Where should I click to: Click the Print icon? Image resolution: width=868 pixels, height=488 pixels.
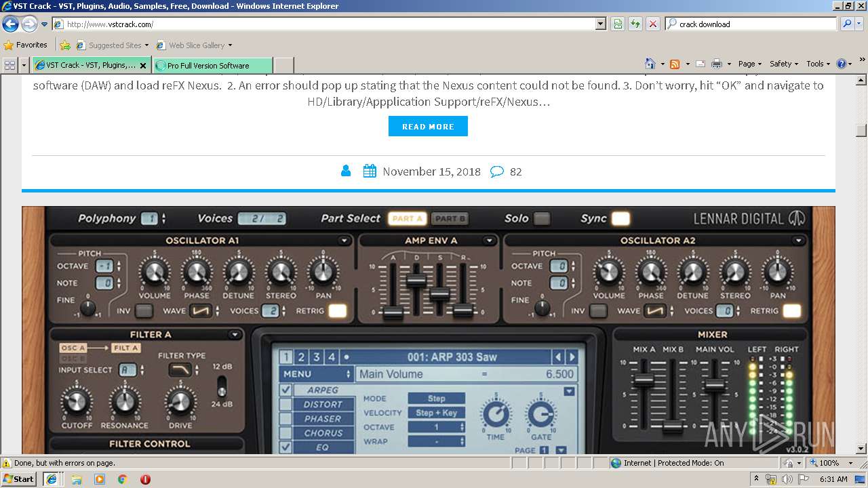tap(717, 64)
